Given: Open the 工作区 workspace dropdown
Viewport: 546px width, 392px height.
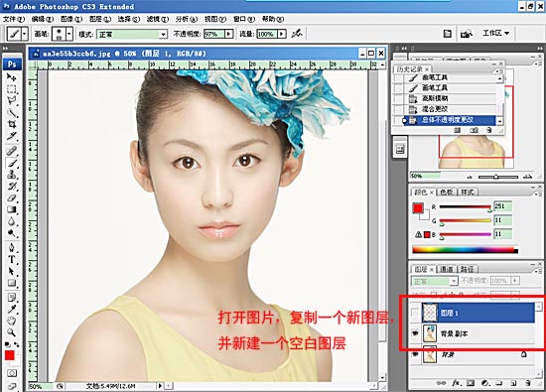Looking at the screenshot, I should [x=495, y=33].
